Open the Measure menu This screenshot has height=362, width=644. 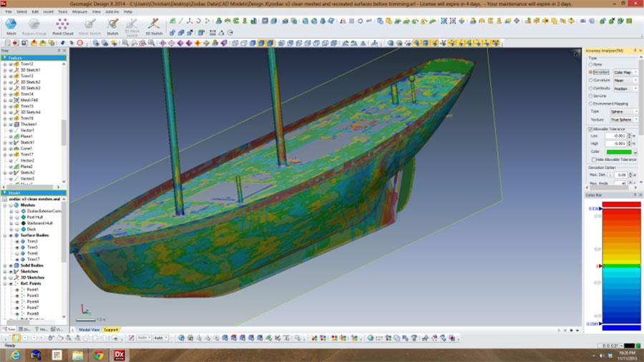coord(79,12)
